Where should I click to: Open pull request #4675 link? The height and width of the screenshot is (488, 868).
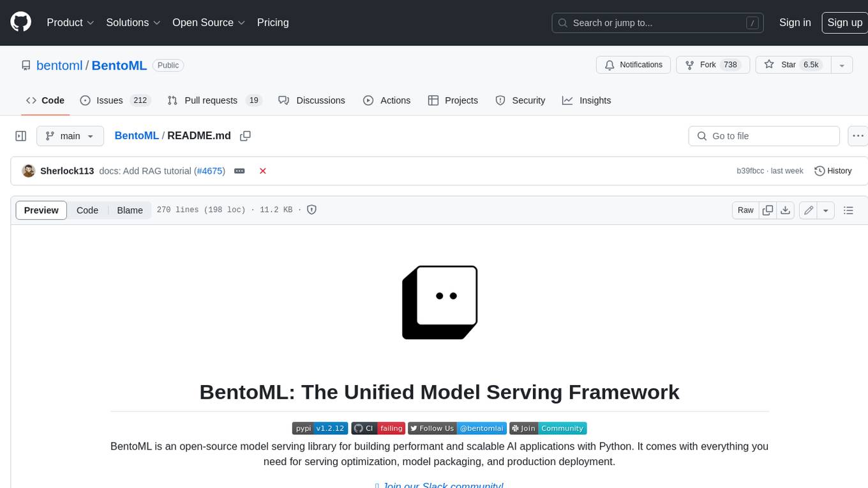pyautogui.click(x=209, y=171)
